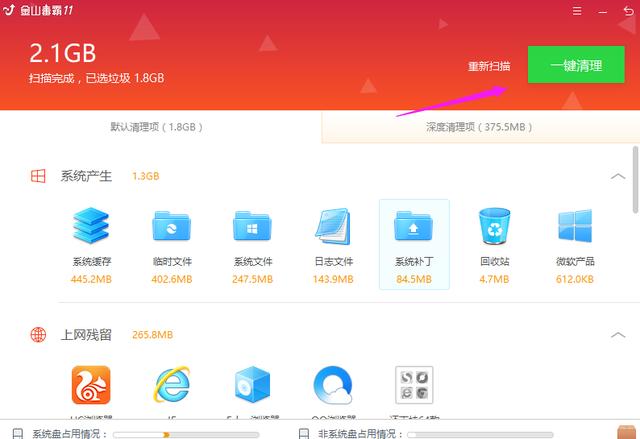Collapse the 系统产生 section chevron

click(618, 176)
